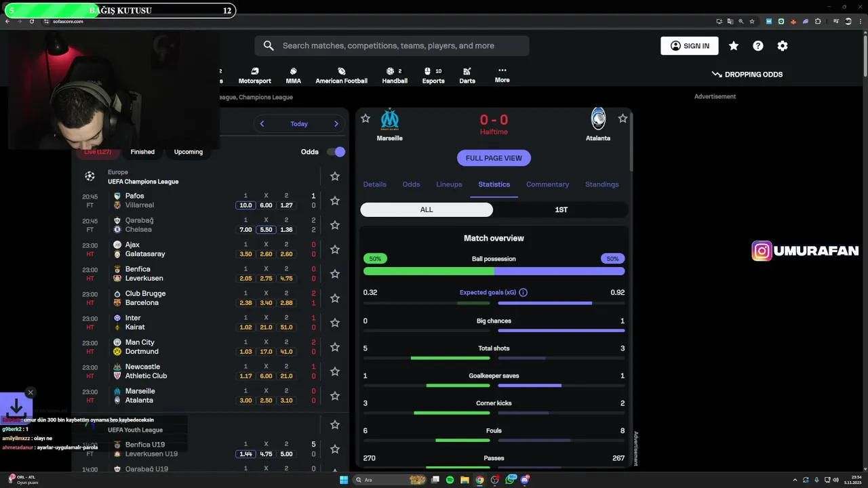Favorite the Marseille team star

(366, 119)
